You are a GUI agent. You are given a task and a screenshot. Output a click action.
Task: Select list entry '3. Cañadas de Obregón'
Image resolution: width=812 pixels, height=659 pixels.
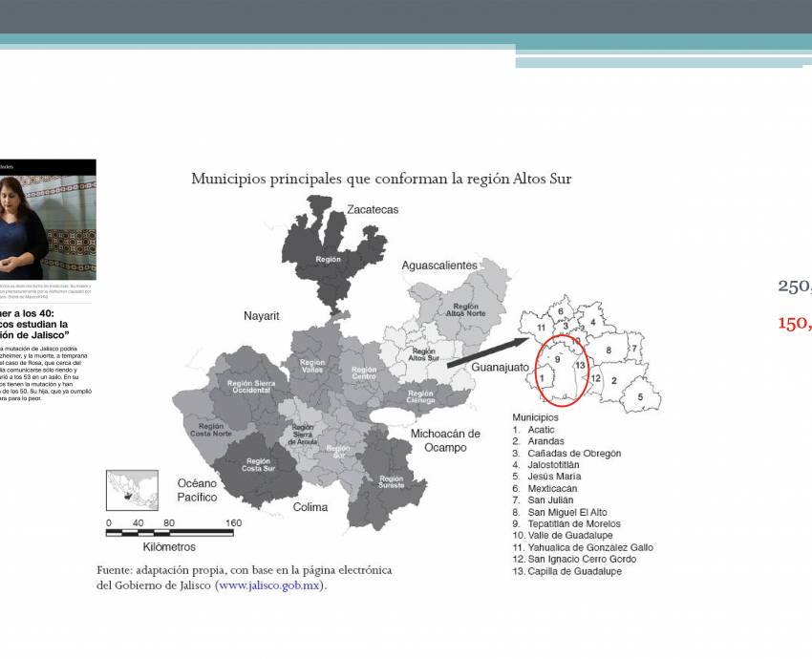click(x=566, y=453)
